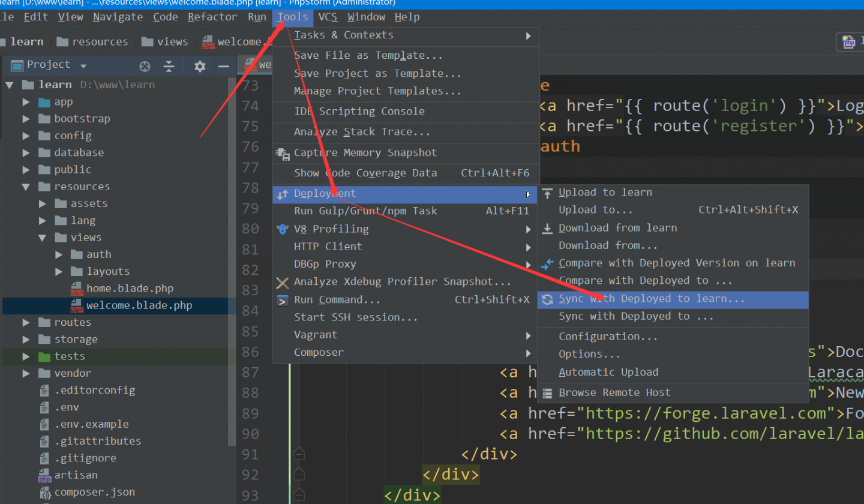Collapse the resources folder
The height and width of the screenshot is (504, 864).
click(26, 187)
